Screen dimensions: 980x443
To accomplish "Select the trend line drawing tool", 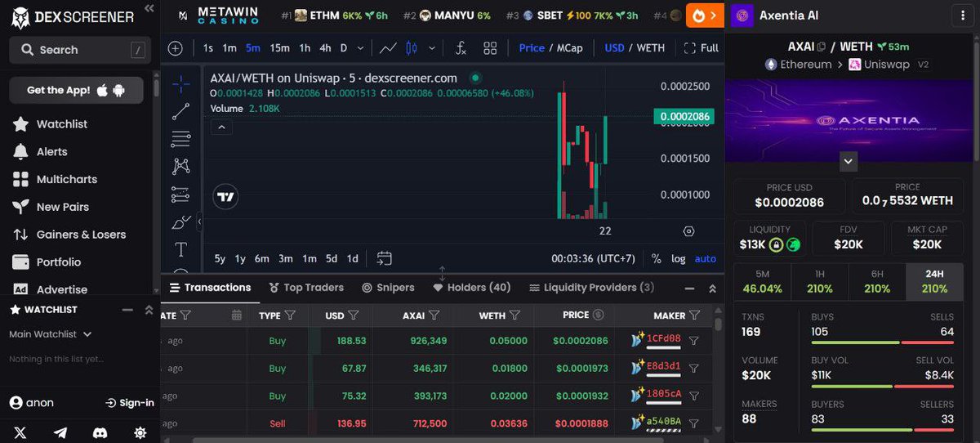I will 180,111.
